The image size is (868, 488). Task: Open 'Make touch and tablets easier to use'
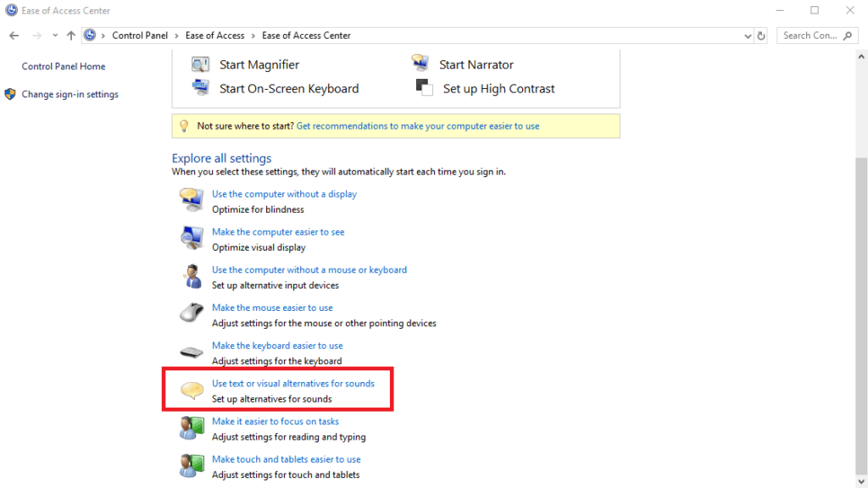pos(287,459)
